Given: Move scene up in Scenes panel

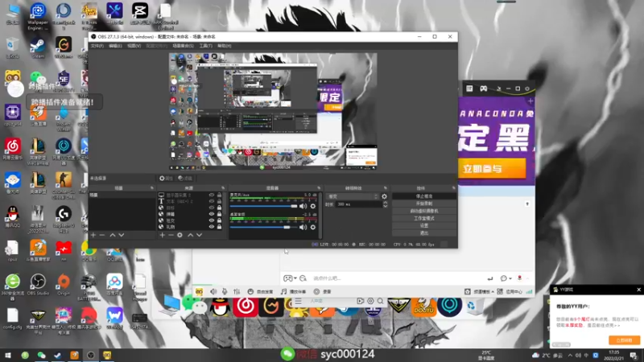Looking at the screenshot, I should click(x=112, y=235).
